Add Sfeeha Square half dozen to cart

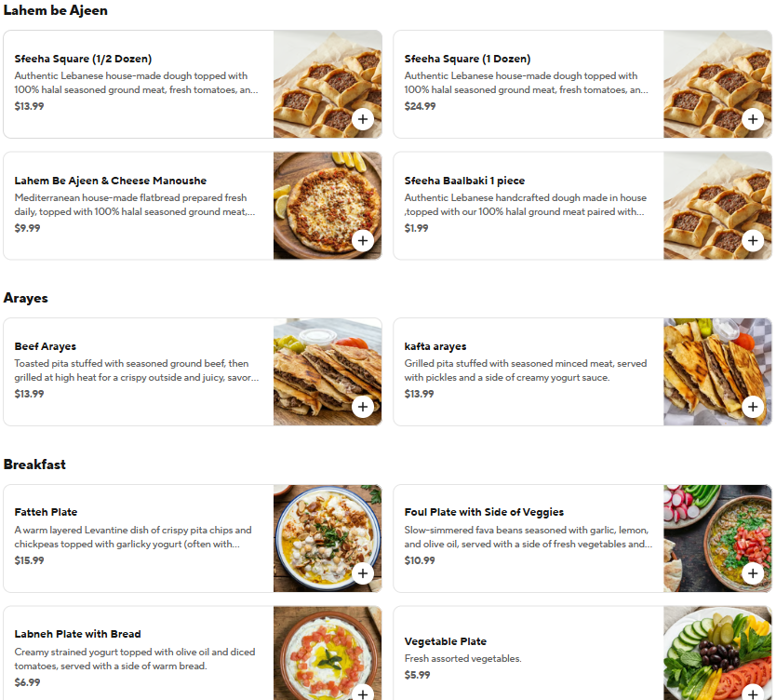(363, 119)
